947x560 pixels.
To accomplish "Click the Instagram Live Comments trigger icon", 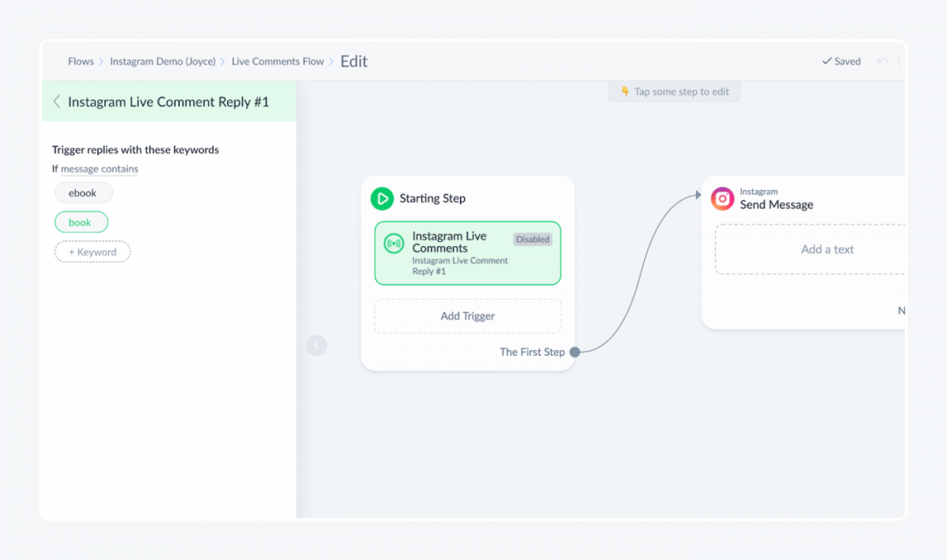I will (x=392, y=242).
